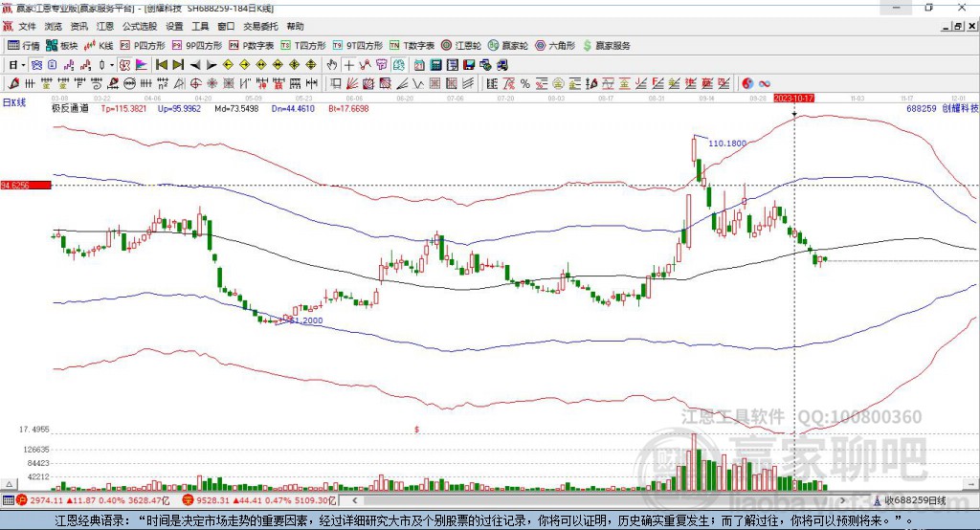Restore the inner chart window

click(x=958, y=26)
